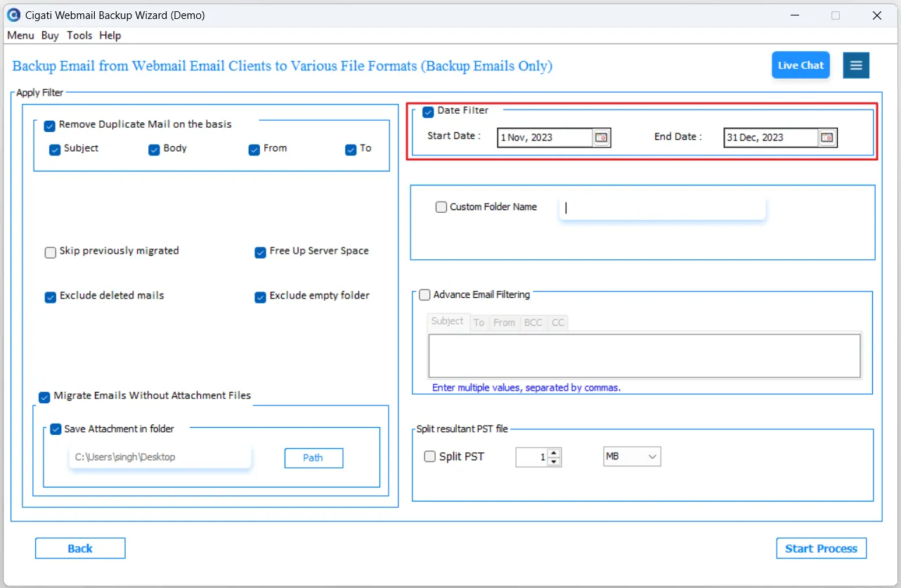Viewport: 901px width, 588px height.
Task: Click the Start Date input field
Action: coord(545,138)
